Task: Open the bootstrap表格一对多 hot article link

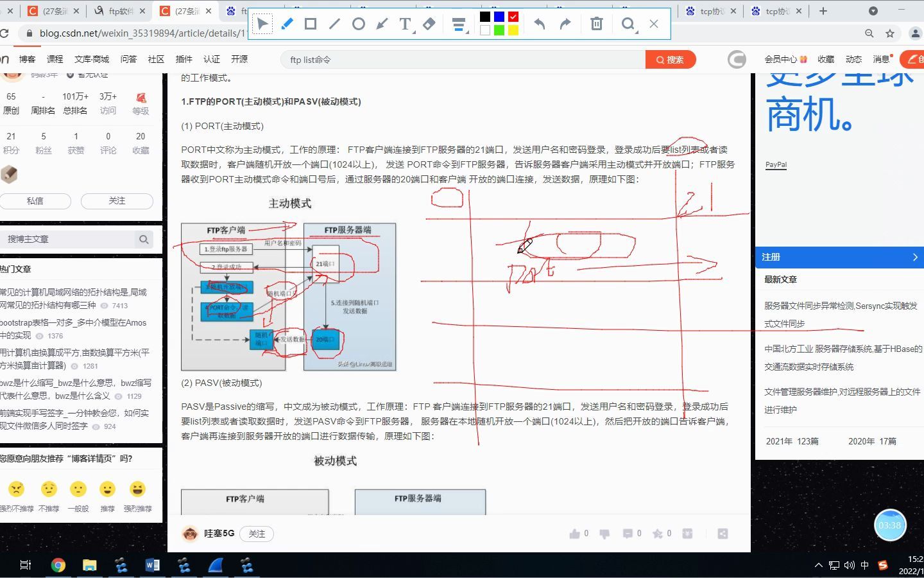Action: [x=73, y=329]
